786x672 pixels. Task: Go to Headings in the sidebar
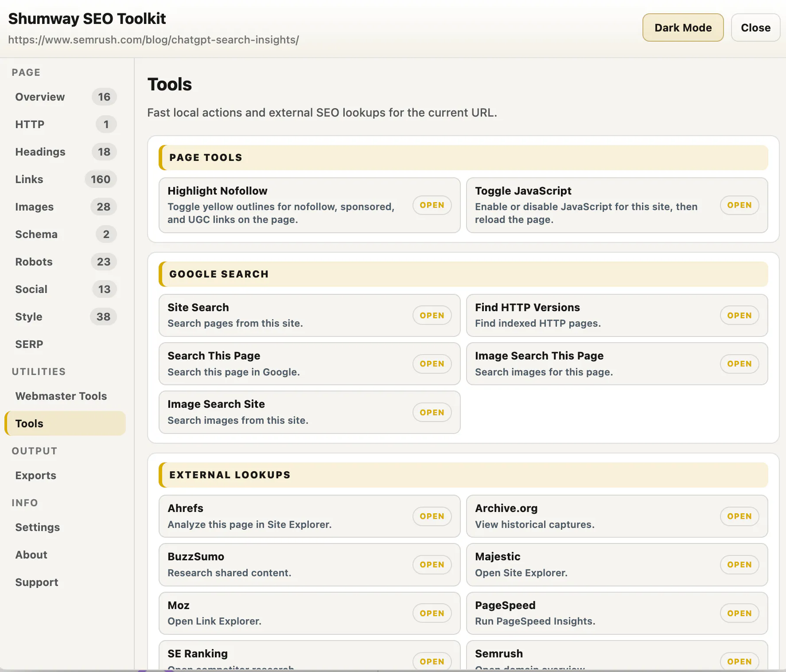pyautogui.click(x=65, y=152)
